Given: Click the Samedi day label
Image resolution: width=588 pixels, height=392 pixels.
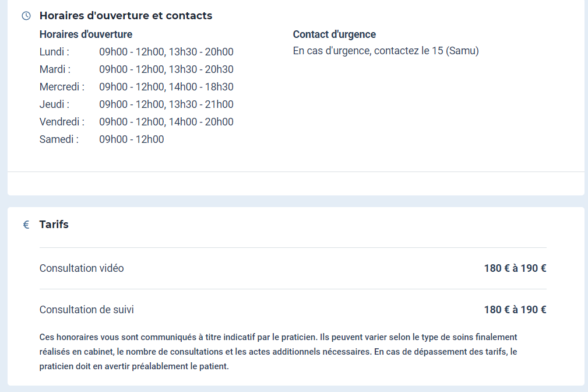Looking at the screenshot, I should [59, 139].
